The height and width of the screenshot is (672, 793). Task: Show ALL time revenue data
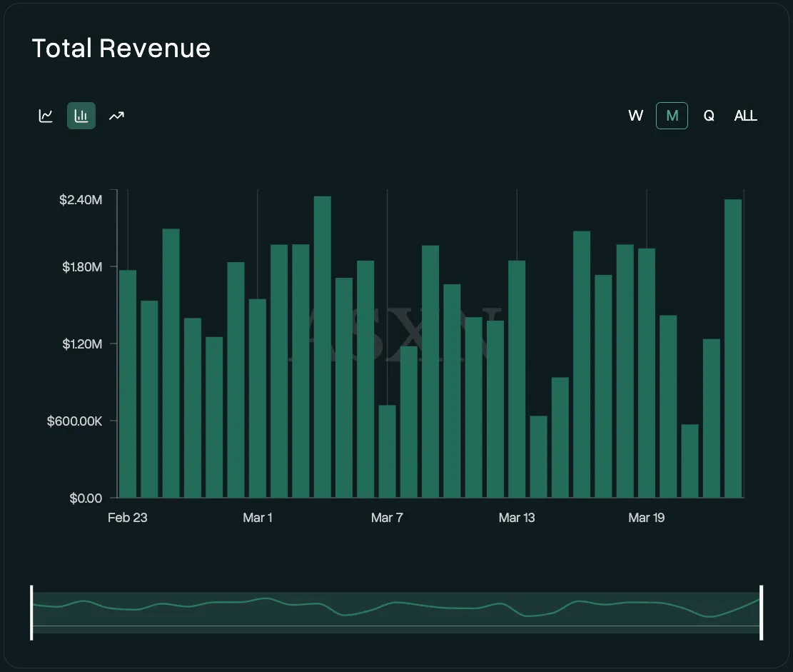(x=745, y=116)
